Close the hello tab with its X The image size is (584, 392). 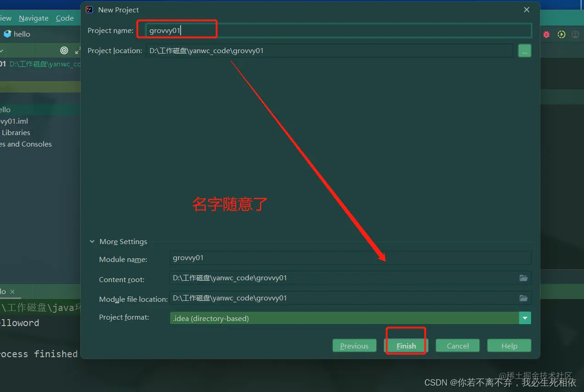12,291
